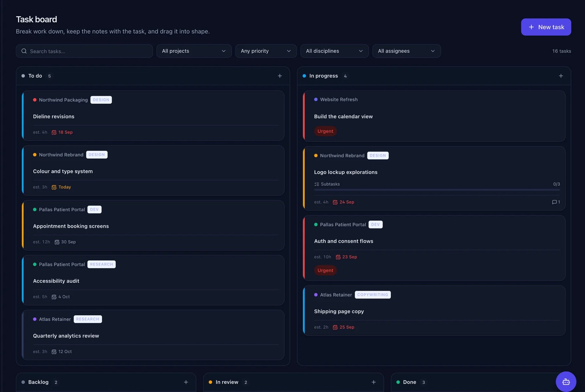Click the Website Refresh project label
The width and height of the screenshot is (585, 392).
tap(339, 100)
